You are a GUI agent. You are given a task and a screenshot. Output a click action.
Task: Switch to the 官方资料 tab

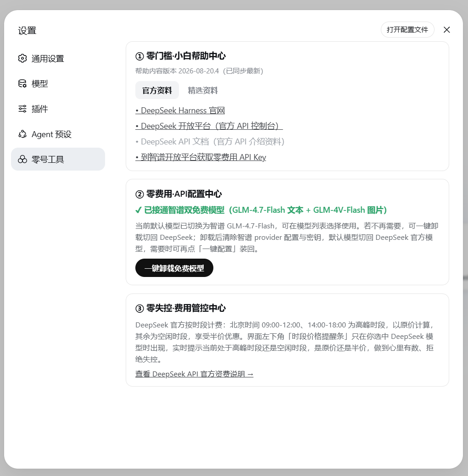[157, 90]
